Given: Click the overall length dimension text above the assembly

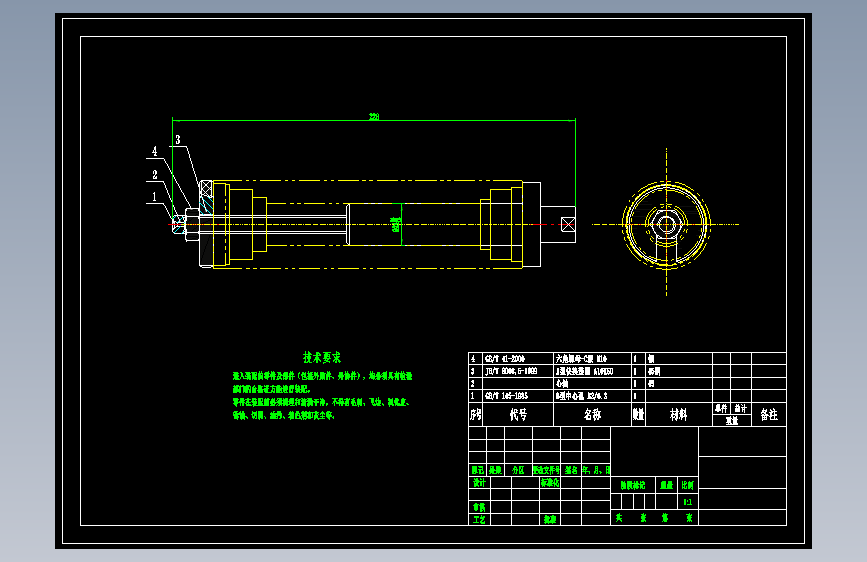Looking at the screenshot, I should tap(374, 116).
